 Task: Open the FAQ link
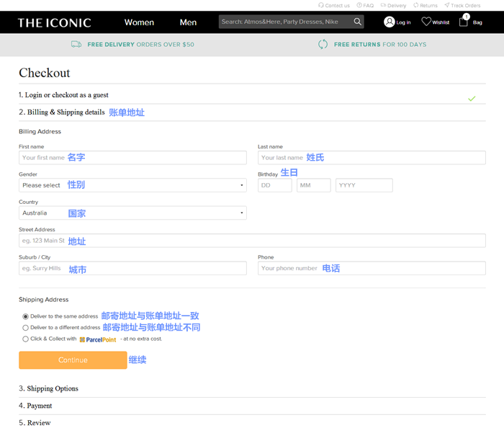pyautogui.click(x=369, y=6)
